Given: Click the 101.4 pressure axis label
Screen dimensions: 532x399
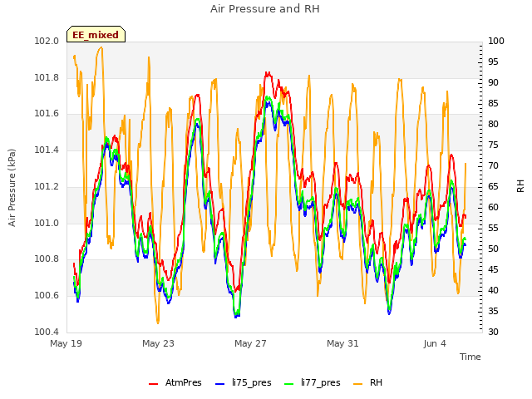Looking at the screenshot, I should click(x=47, y=150).
